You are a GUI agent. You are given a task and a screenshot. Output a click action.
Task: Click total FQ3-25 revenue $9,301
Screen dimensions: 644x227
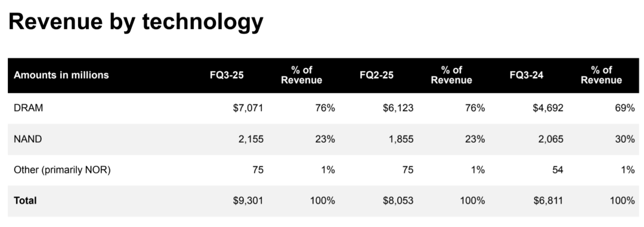click(248, 201)
